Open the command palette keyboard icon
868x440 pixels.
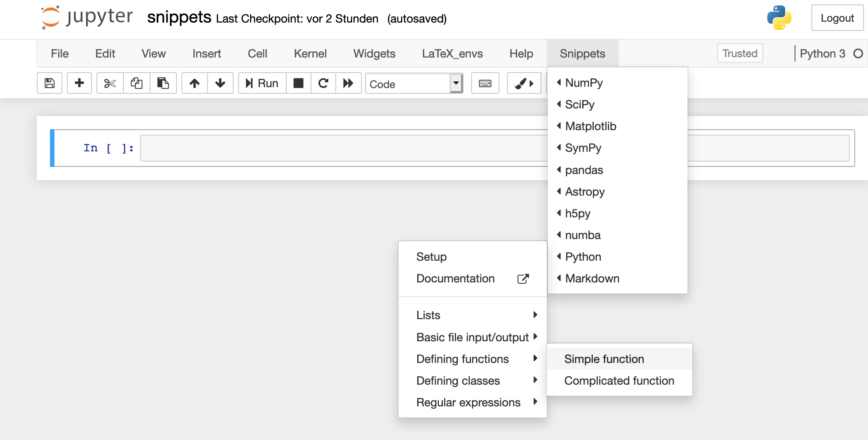pyautogui.click(x=485, y=83)
